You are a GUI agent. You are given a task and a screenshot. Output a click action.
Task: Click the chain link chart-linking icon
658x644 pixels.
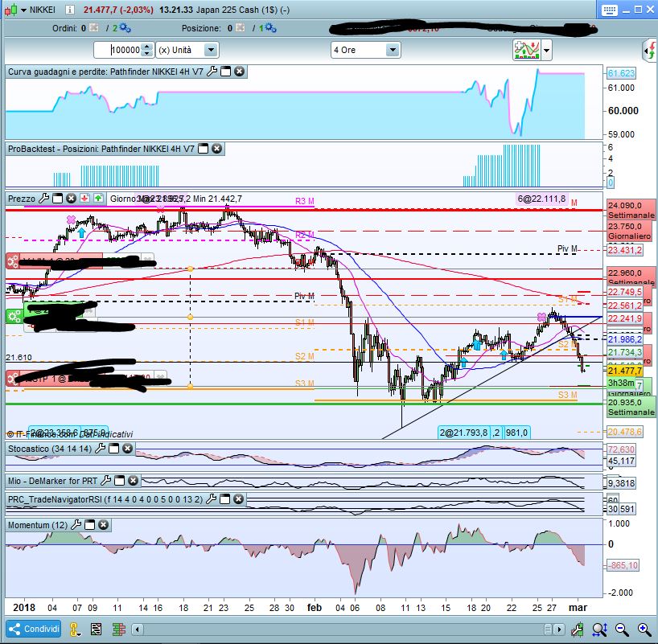click(x=75, y=630)
